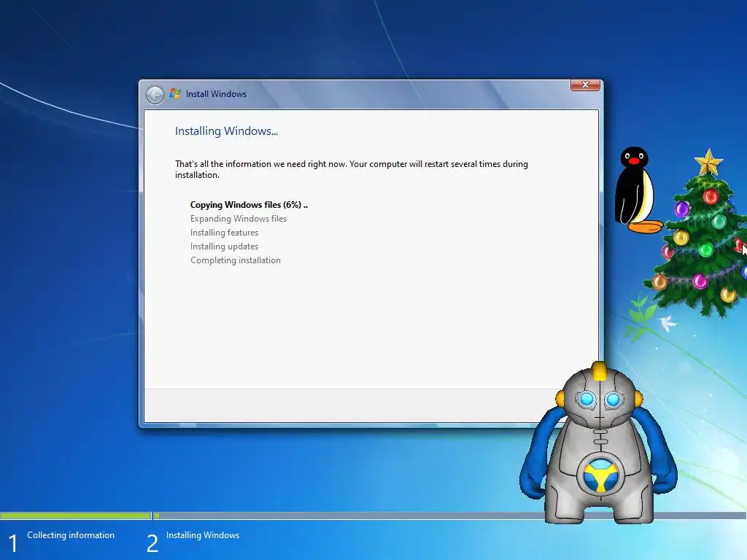747x560 pixels.
Task: Click the green Collecting information progress bar
Action: pyautogui.click(x=76, y=516)
